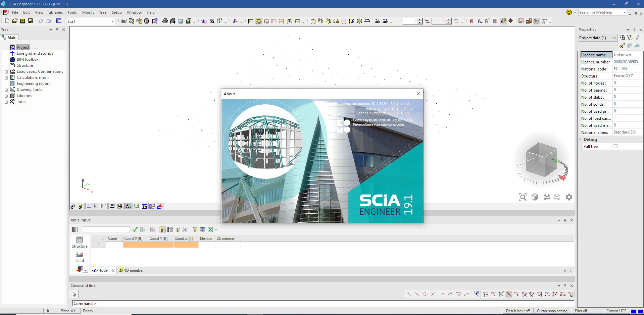Open the File menu
The width and height of the screenshot is (644, 315).
click(15, 12)
